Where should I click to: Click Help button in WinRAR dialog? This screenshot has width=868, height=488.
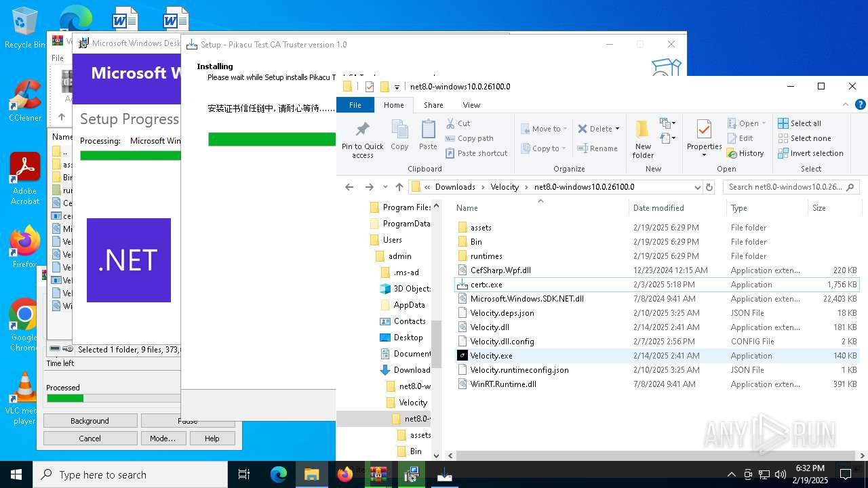212,439
